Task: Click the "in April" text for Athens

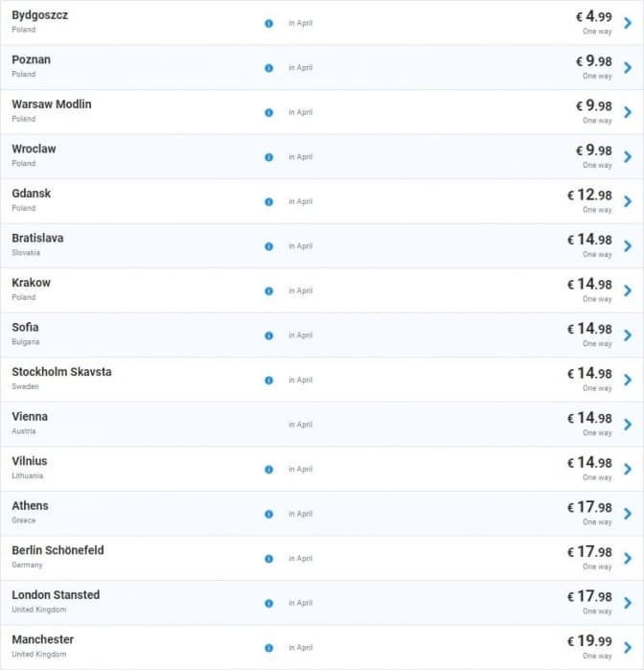Action: click(x=301, y=514)
